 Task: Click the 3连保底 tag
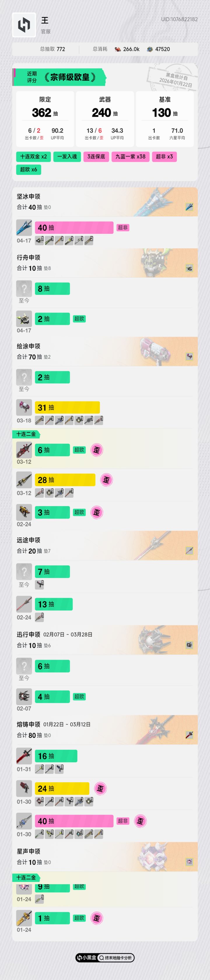pos(96,157)
